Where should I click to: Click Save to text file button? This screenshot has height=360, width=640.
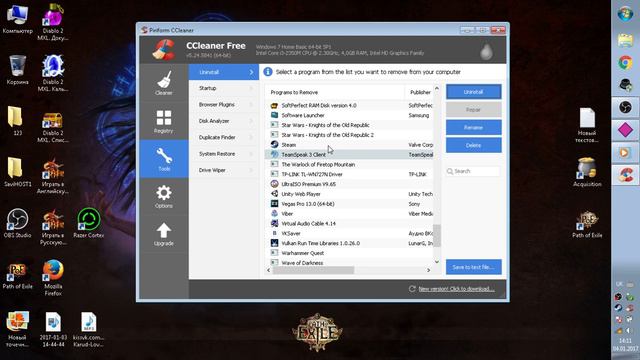[x=473, y=267]
